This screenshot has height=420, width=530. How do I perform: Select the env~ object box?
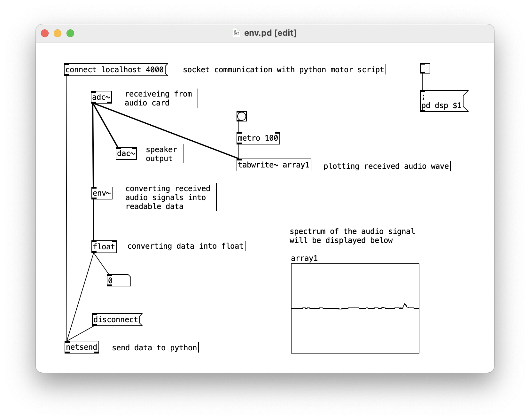(102, 193)
